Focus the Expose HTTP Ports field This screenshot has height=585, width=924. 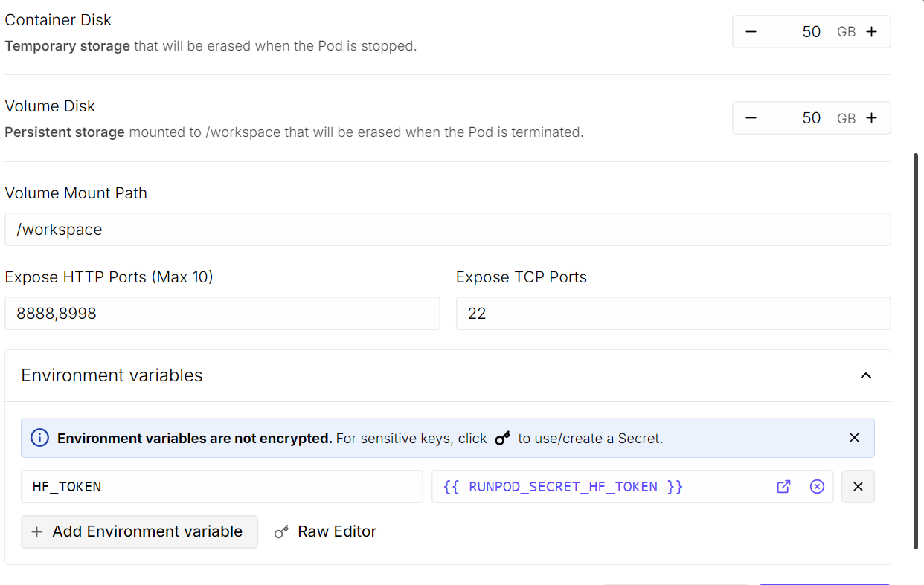(222, 313)
